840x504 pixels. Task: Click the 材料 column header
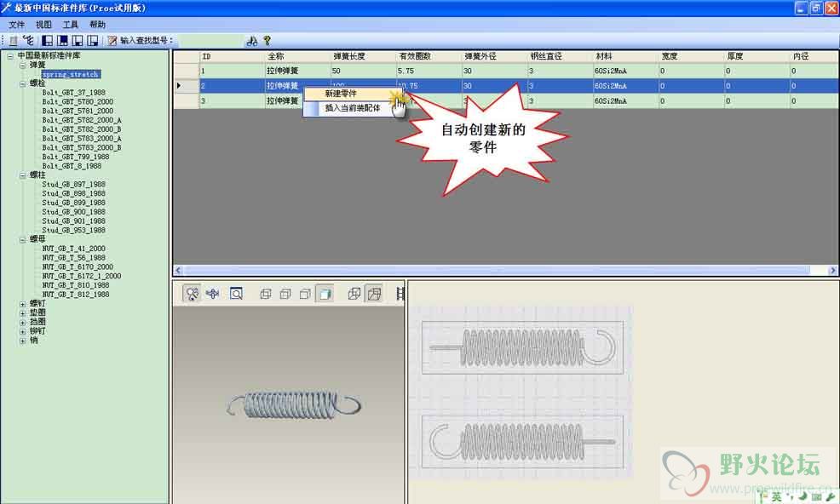pyautogui.click(x=625, y=56)
